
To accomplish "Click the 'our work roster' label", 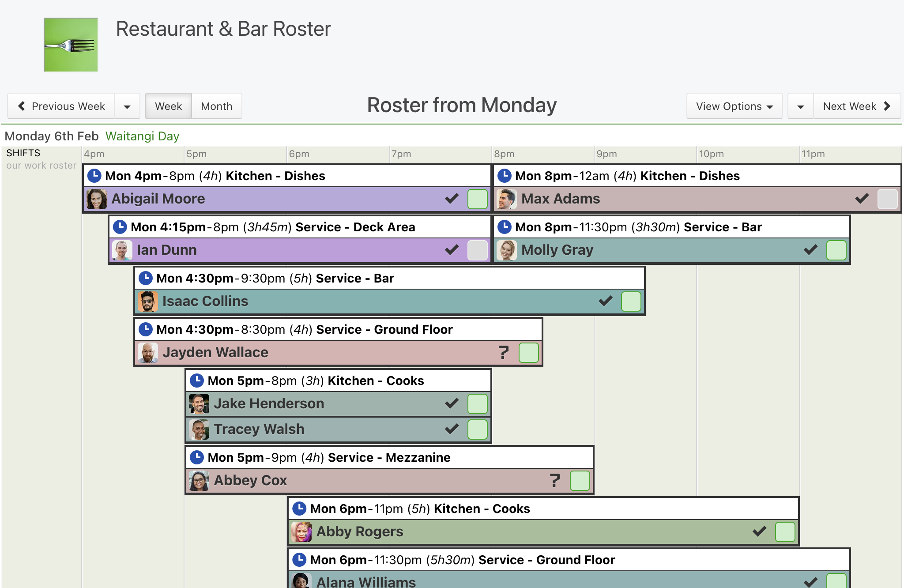I will (x=41, y=166).
